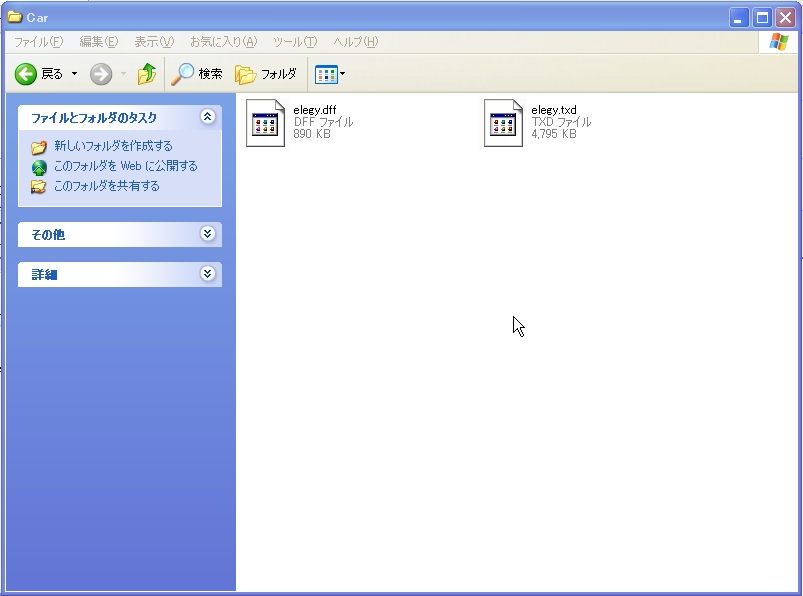Go back with the 戻る button
The image size is (803, 596).
pyautogui.click(x=39, y=74)
